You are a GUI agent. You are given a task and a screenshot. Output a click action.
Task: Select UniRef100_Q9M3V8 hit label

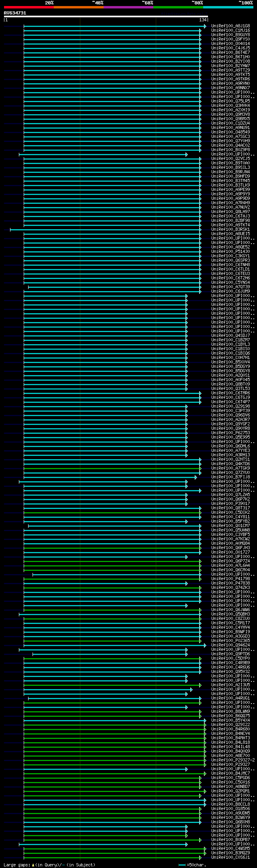coord(230,115)
